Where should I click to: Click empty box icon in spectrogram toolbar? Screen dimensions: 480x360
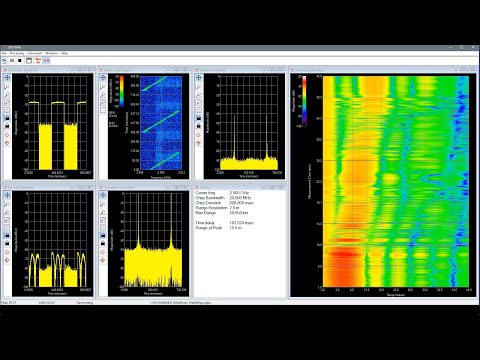pyautogui.click(x=103, y=110)
